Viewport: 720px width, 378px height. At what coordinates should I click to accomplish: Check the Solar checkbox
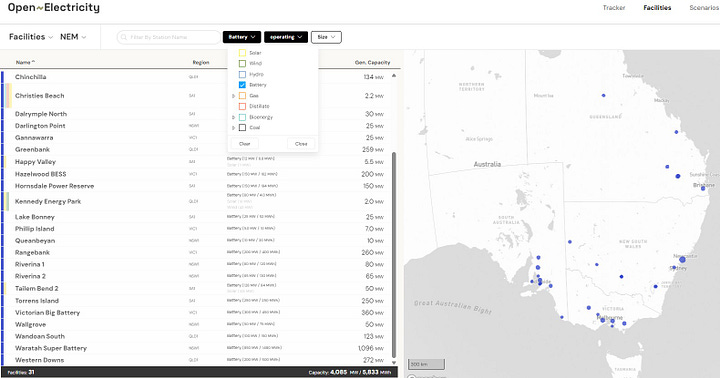[x=242, y=53]
